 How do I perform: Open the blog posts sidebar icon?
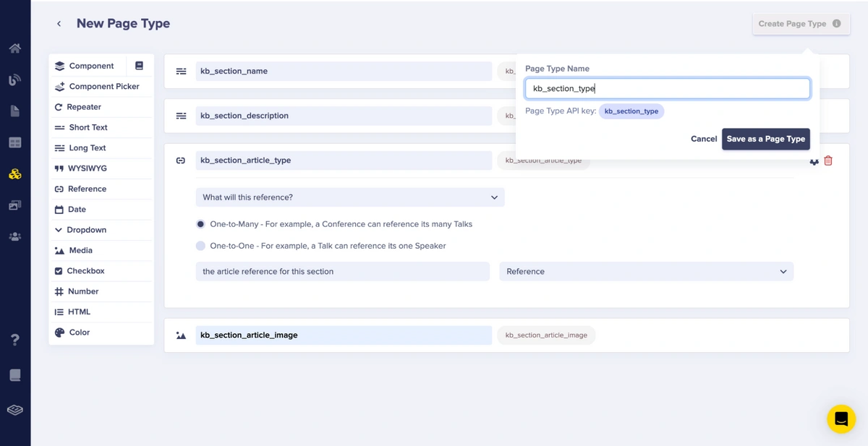pos(14,80)
